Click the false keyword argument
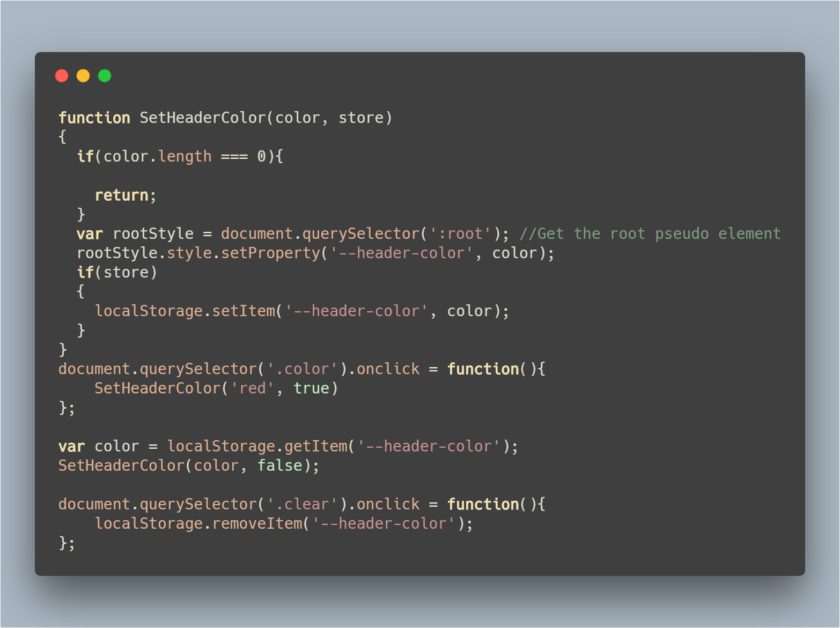Image resolution: width=840 pixels, height=628 pixels. [x=279, y=465]
